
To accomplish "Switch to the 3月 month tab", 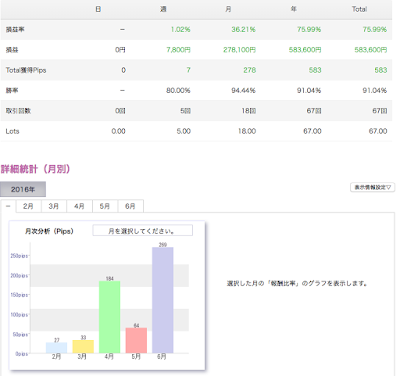I will tap(54, 206).
